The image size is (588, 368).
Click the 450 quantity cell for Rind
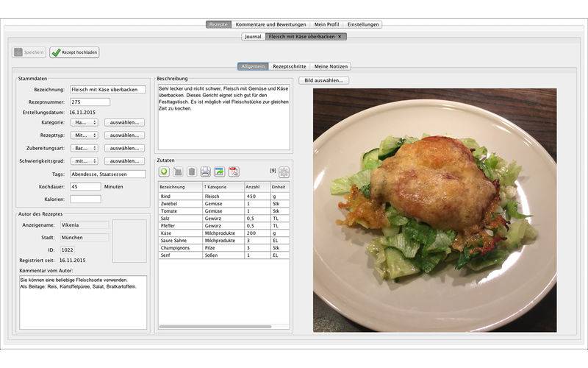(x=257, y=196)
